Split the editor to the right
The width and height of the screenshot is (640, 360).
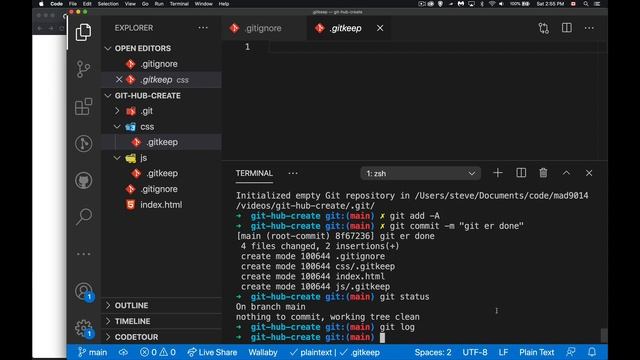567,28
